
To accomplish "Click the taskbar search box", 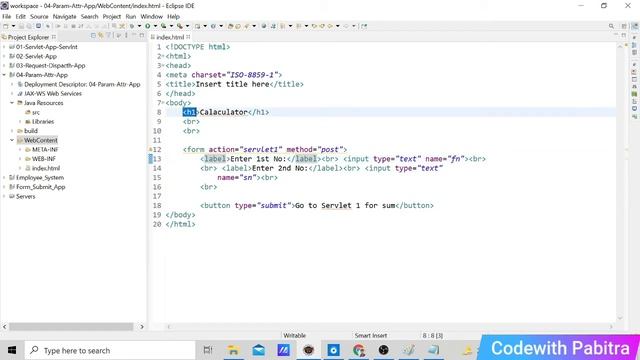I will 110,350.
